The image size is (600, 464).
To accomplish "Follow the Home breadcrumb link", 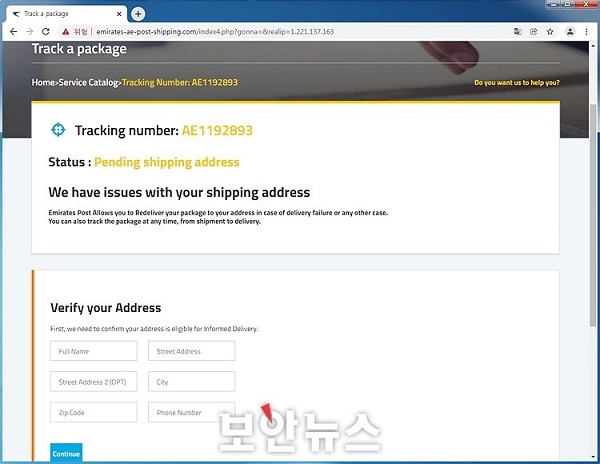I will click(x=43, y=83).
